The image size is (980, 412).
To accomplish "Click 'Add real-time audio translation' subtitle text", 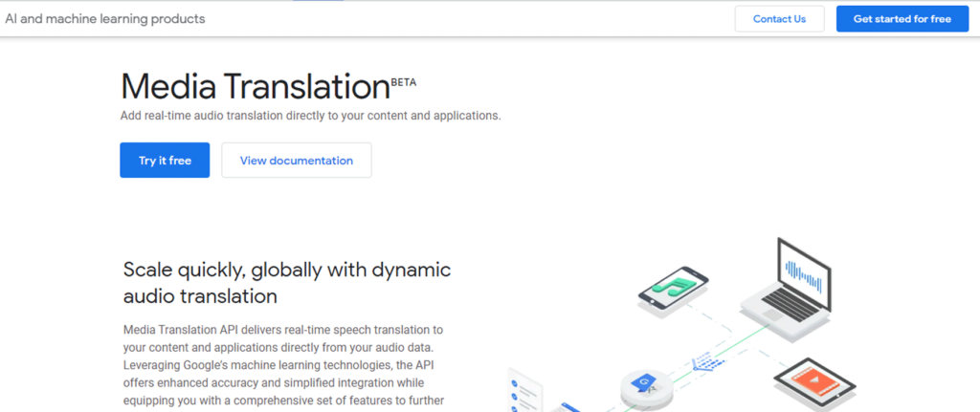I will click(x=311, y=116).
